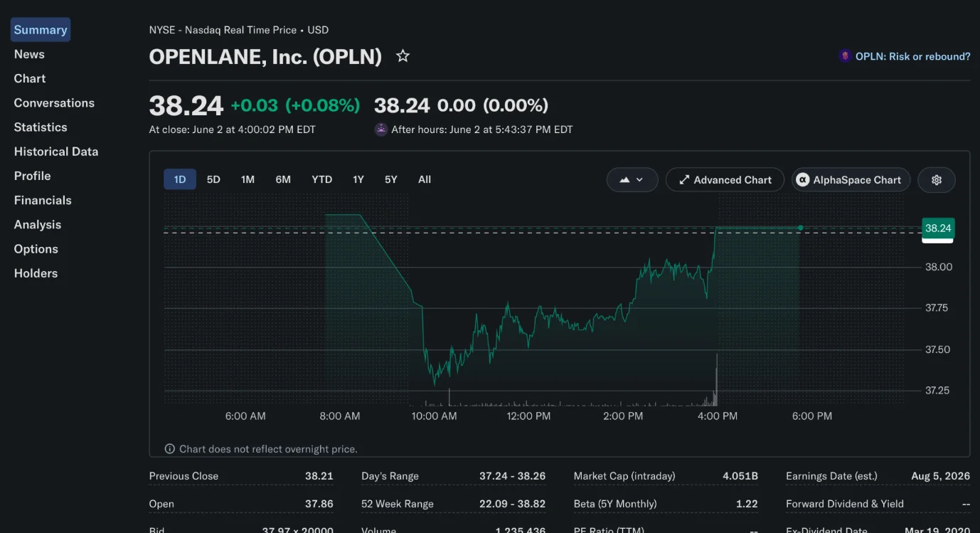The width and height of the screenshot is (980, 533).
Task: Click 'At close: June 2' timestamp
Action: pos(232,130)
